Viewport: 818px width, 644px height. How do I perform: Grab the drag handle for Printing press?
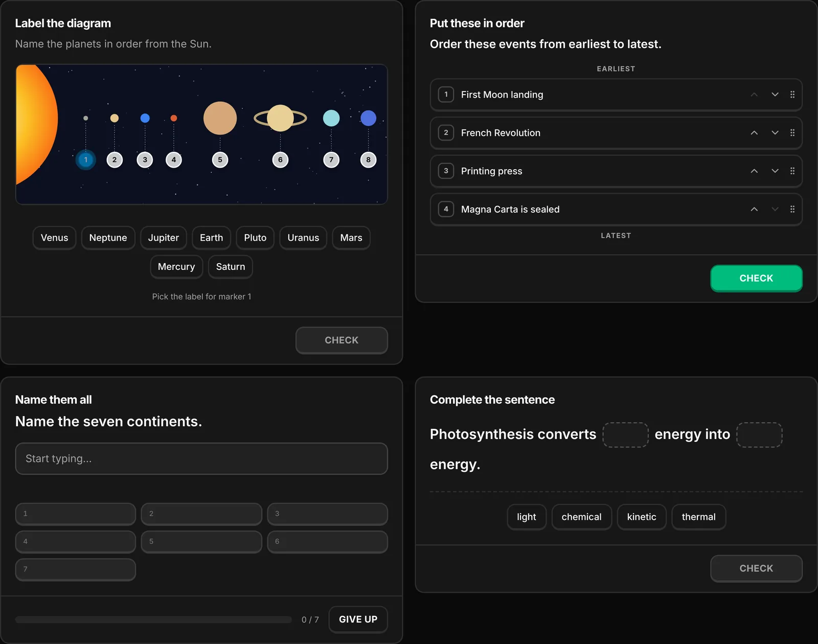[x=792, y=171]
